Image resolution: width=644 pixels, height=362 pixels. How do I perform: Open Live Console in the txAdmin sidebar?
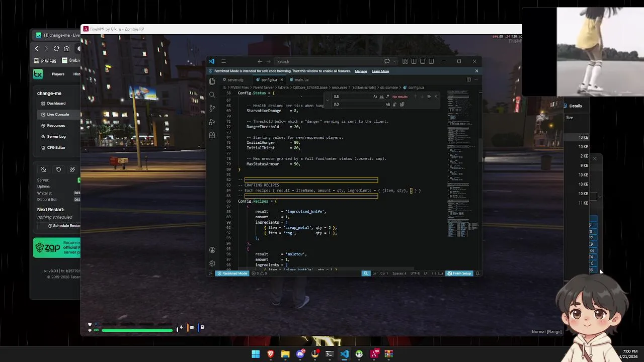tap(58, 114)
